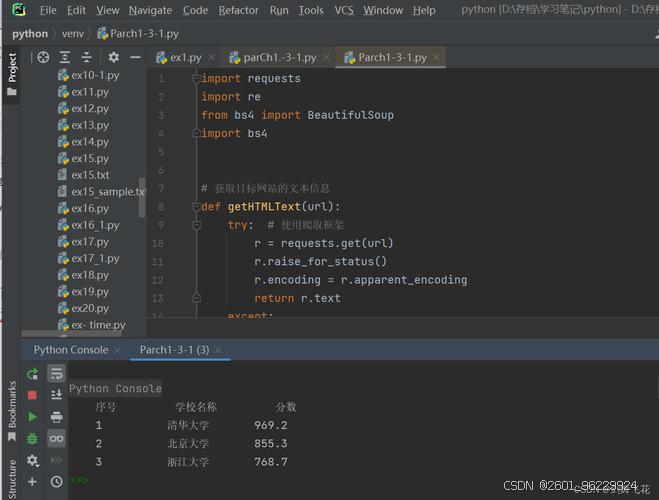The image size is (659, 500).
Task: Open the Tools menu
Action: (311, 10)
